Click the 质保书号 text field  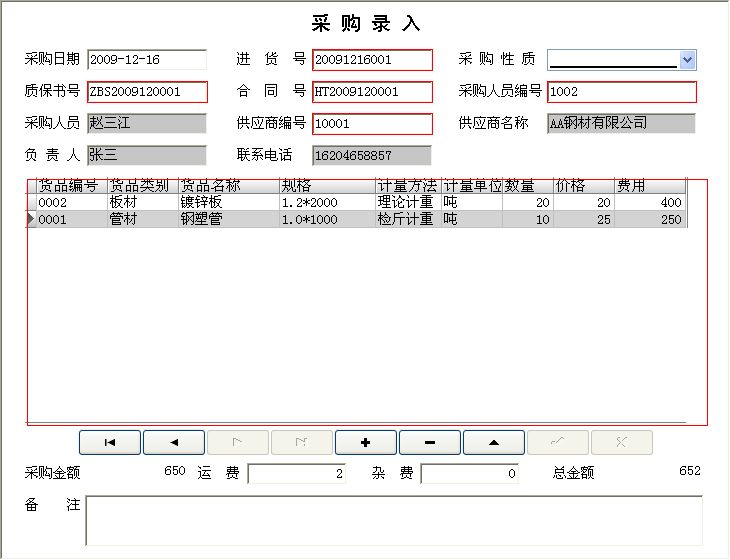(x=147, y=92)
